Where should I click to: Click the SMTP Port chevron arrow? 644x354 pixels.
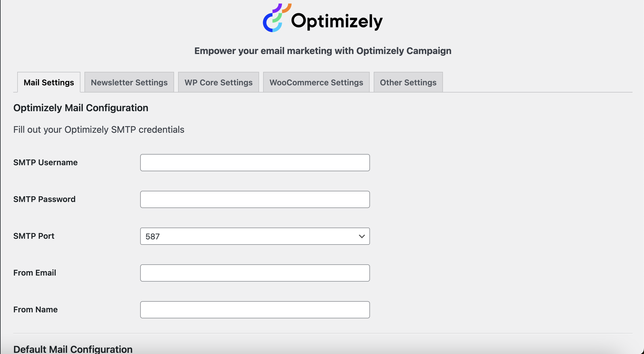point(362,236)
